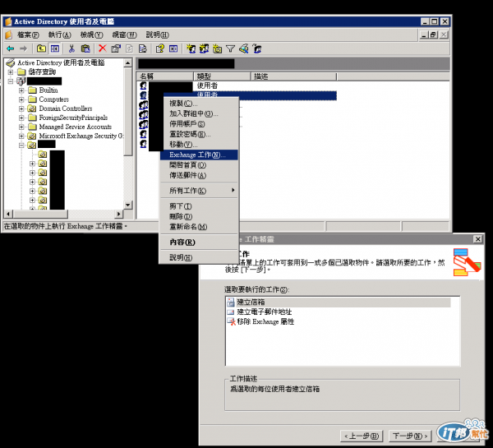This screenshot has height=448, width=493.
Task: Choose Exchange 工作(N)... in context menu
Action: pos(199,155)
